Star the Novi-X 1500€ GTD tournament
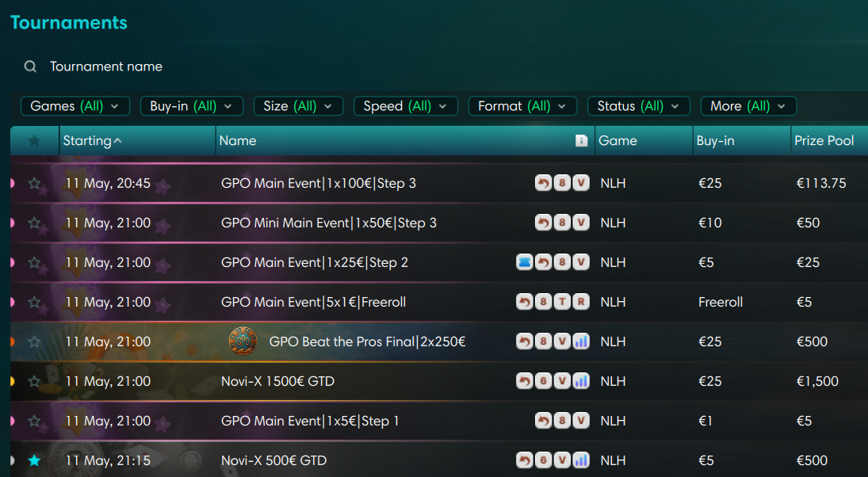This screenshot has width=868, height=477. pyautogui.click(x=34, y=381)
